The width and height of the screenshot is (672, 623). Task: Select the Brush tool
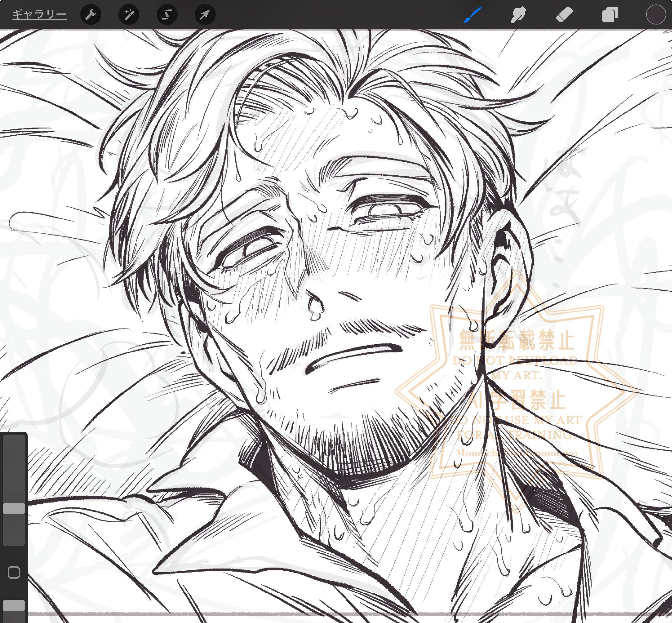[x=472, y=14]
